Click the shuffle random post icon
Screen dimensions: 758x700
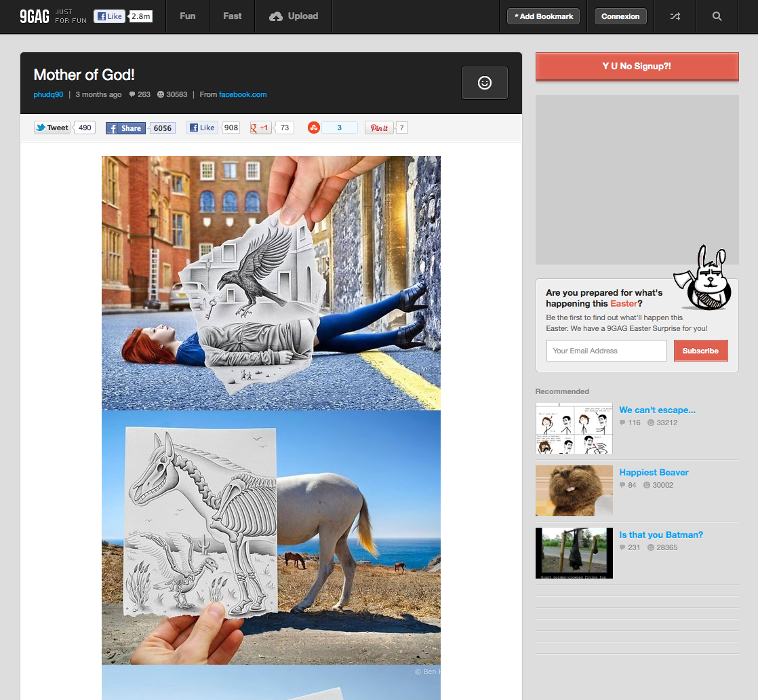pyautogui.click(x=675, y=16)
